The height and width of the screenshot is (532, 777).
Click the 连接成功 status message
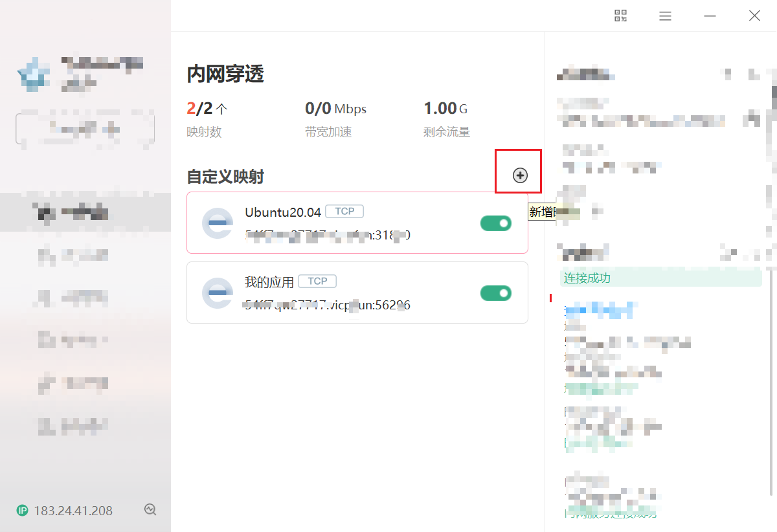(x=586, y=277)
